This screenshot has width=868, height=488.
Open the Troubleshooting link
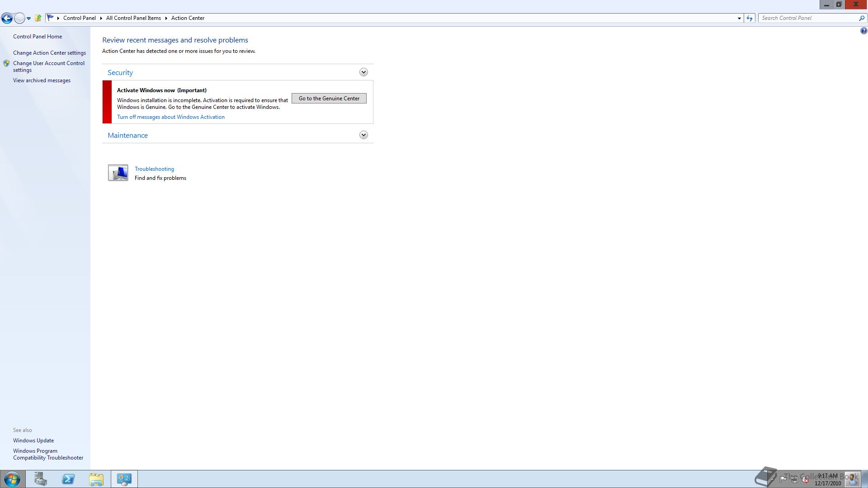[x=154, y=169]
